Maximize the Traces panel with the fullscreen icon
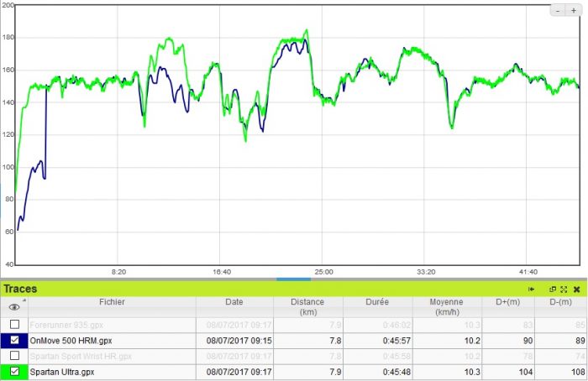The height and width of the screenshot is (381, 588). (x=564, y=289)
